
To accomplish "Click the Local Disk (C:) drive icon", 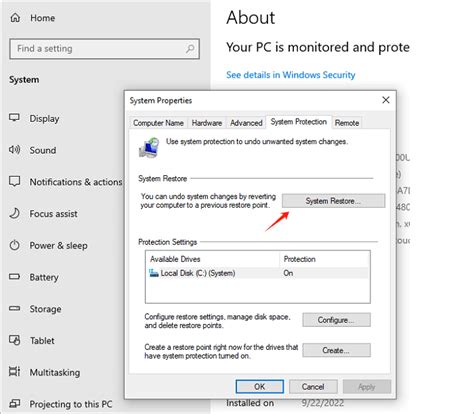I will click(x=154, y=273).
